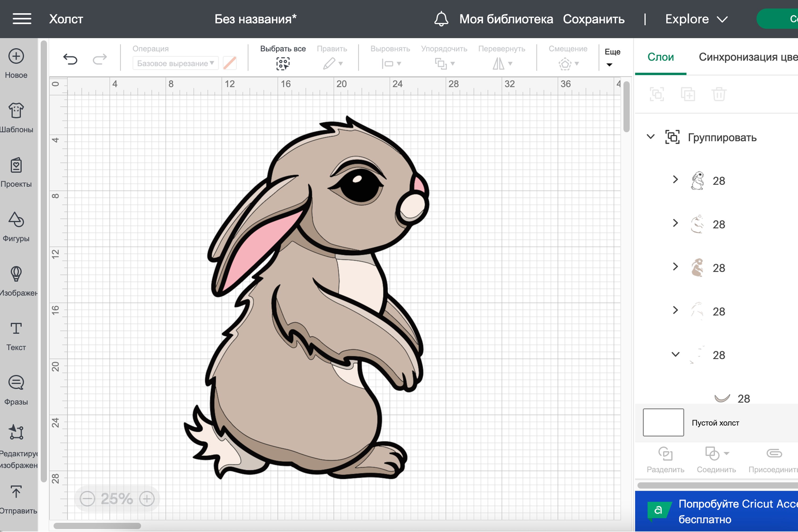Click the Upload (Отправить) arrow icon
Image resolution: width=798 pixels, height=532 pixels.
[x=16, y=492]
